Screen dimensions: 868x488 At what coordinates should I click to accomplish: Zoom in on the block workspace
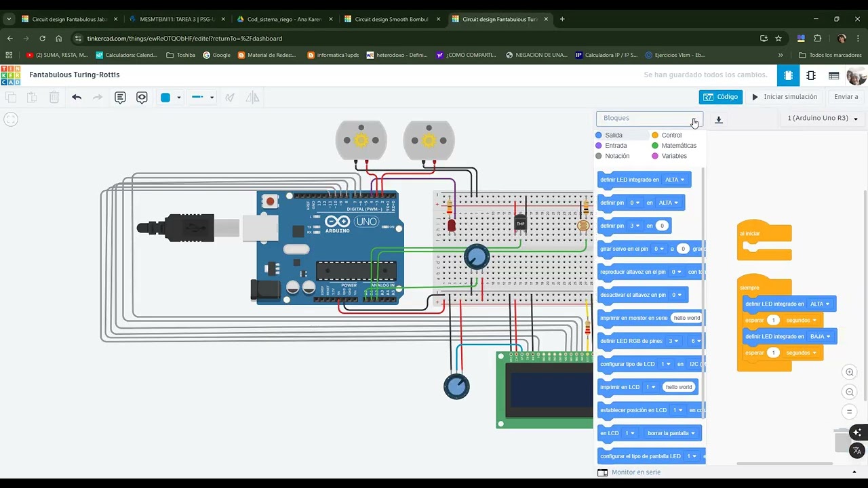click(849, 372)
